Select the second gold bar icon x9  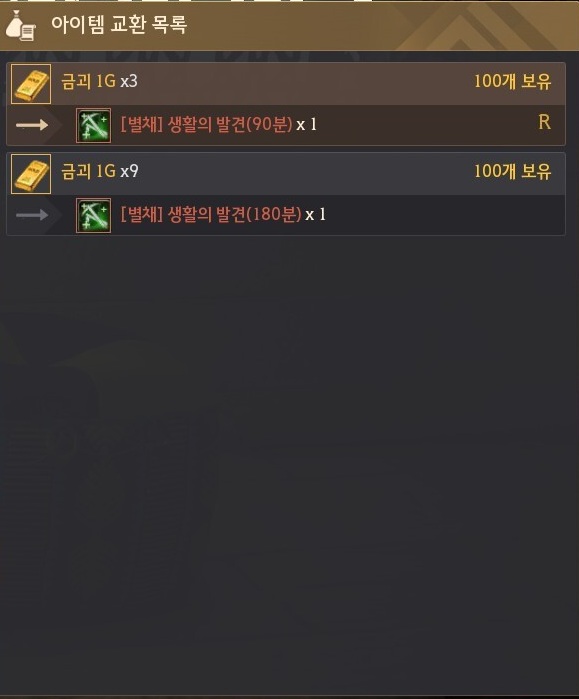click(x=31, y=174)
